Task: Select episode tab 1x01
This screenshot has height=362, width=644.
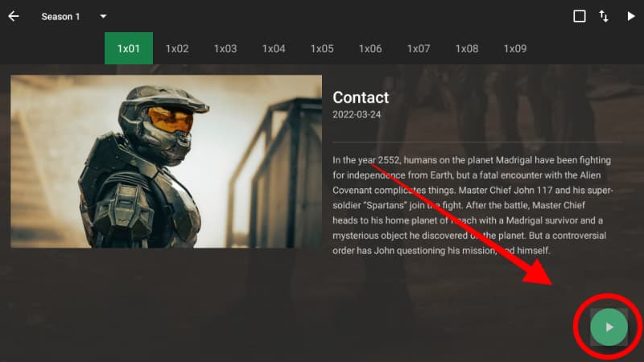Action: 129,48
